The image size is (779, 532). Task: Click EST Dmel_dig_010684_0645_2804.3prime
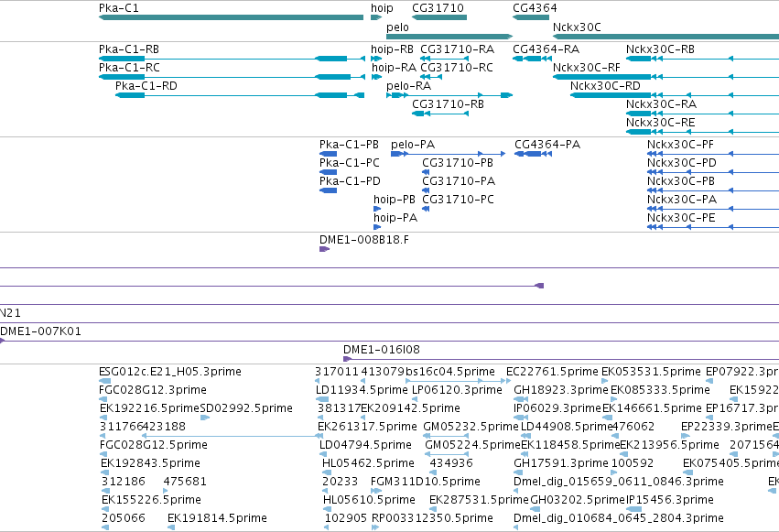coord(619,518)
